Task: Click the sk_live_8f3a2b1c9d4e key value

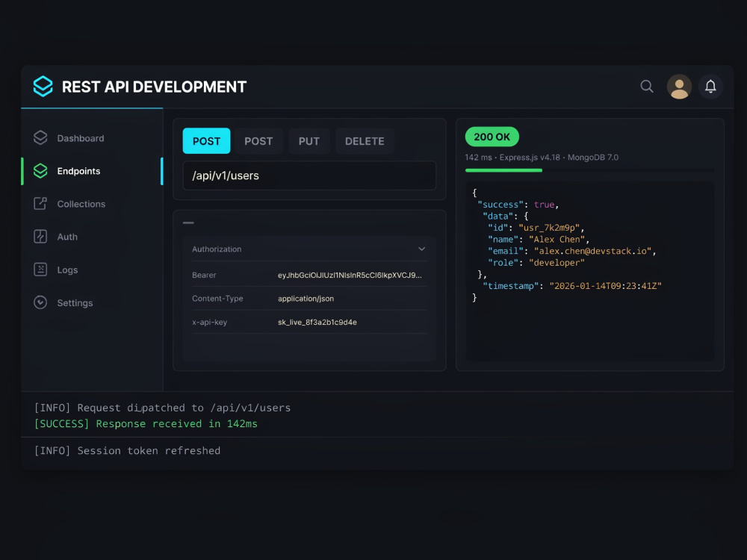Action: coord(317,323)
